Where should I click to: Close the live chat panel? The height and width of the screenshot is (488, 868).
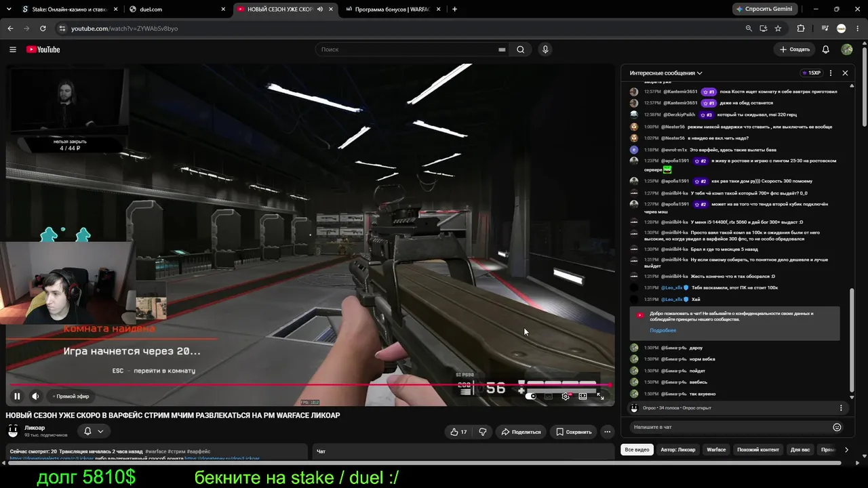pos(845,73)
